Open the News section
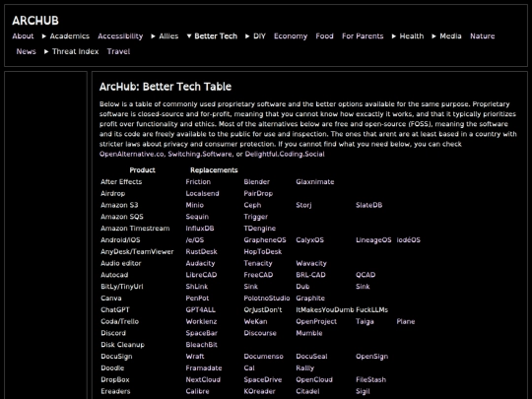Screen dimensions: 532x399 coord(27,51)
